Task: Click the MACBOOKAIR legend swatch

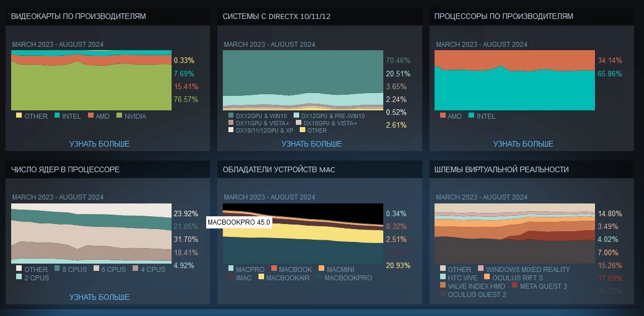Action: pyautogui.click(x=260, y=278)
